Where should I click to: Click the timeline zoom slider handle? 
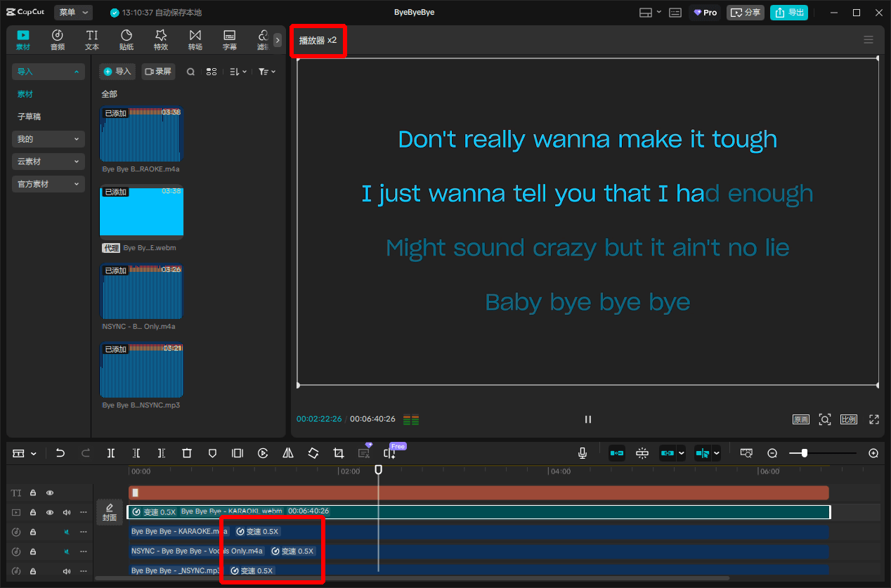804,454
